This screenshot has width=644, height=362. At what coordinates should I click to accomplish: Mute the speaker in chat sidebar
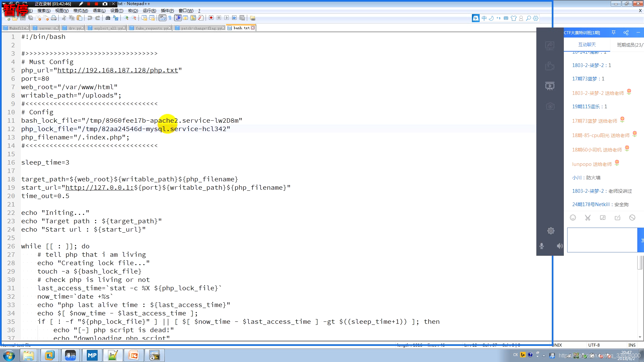559,246
